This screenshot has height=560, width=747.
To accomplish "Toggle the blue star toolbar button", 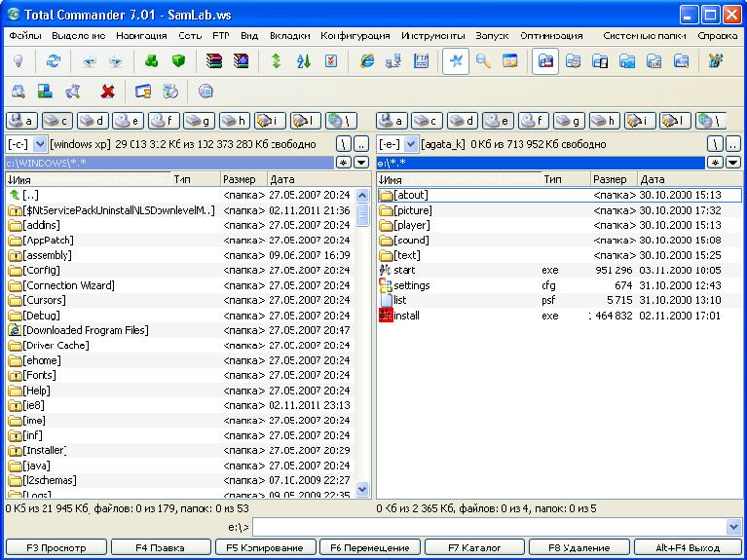I will point(456,61).
